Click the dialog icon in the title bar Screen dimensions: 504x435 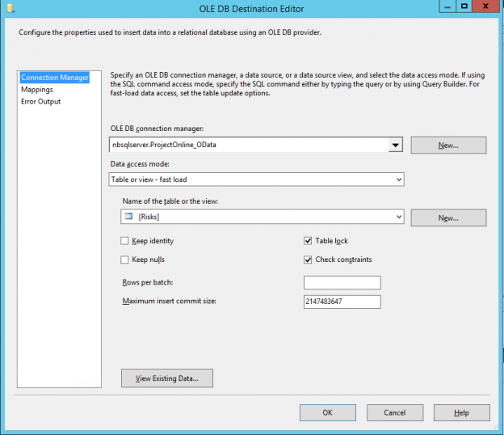click(x=10, y=7)
